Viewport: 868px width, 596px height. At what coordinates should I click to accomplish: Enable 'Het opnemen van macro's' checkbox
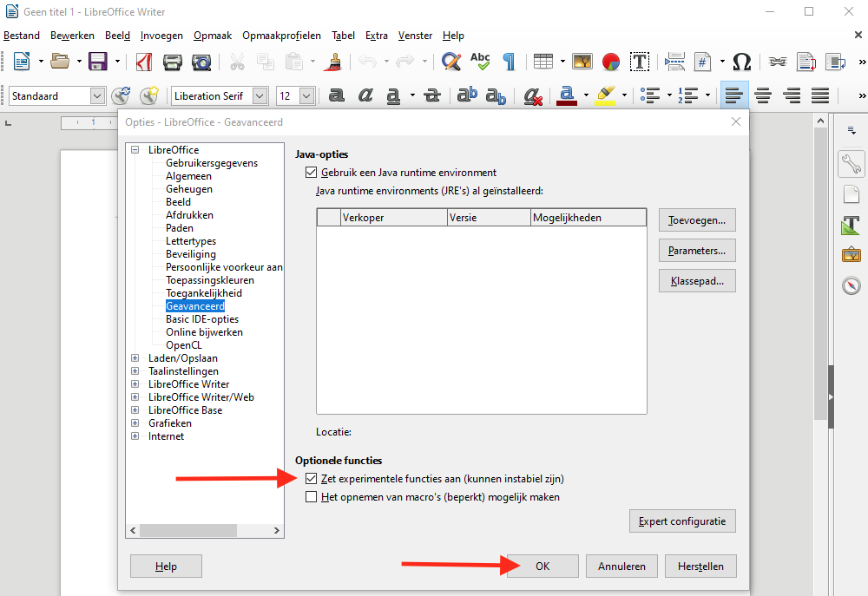pyautogui.click(x=312, y=498)
